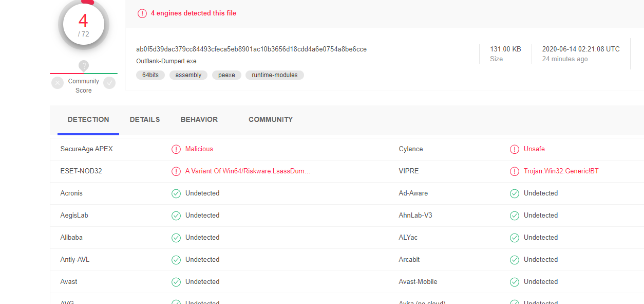Click the AhnLab-V3 undetected check icon
This screenshot has height=304, width=644.
pyautogui.click(x=515, y=216)
